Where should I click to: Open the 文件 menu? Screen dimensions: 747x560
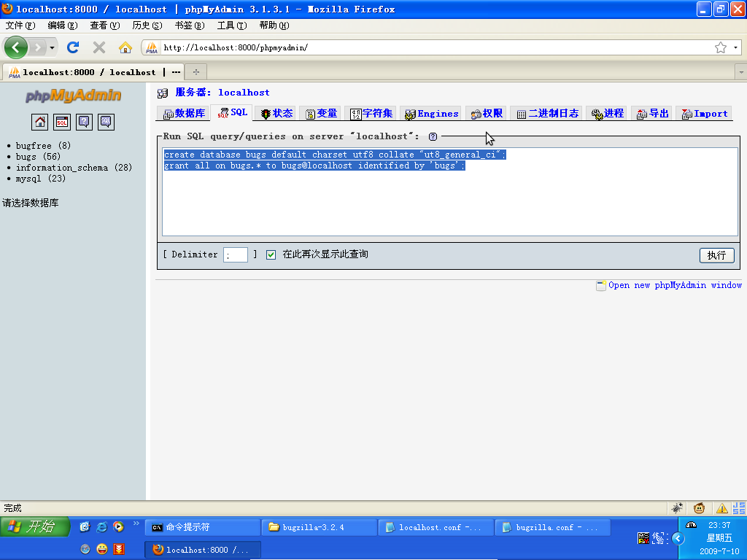point(20,26)
